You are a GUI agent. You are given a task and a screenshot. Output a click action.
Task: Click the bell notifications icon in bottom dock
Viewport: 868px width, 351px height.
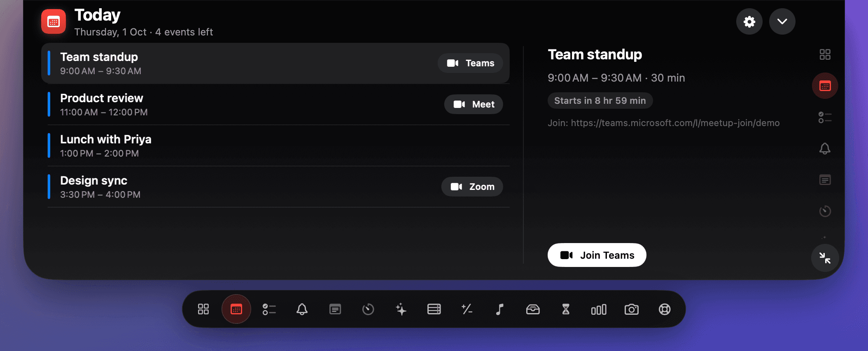coord(302,309)
